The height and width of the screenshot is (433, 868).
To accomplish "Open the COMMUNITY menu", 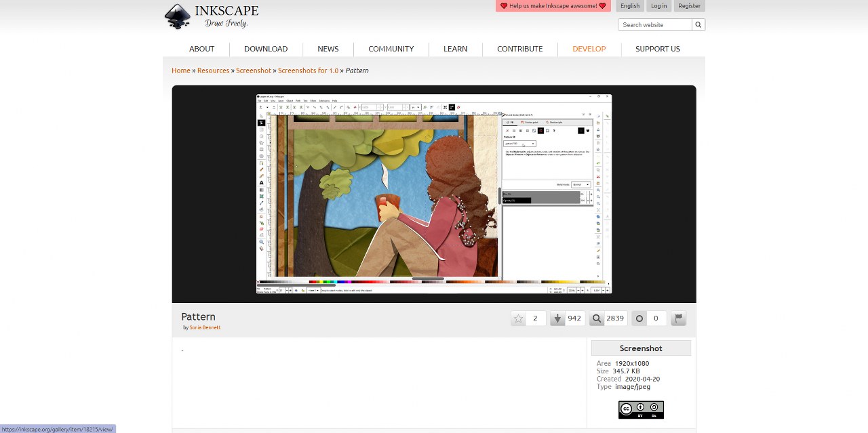I will tap(391, 49).
